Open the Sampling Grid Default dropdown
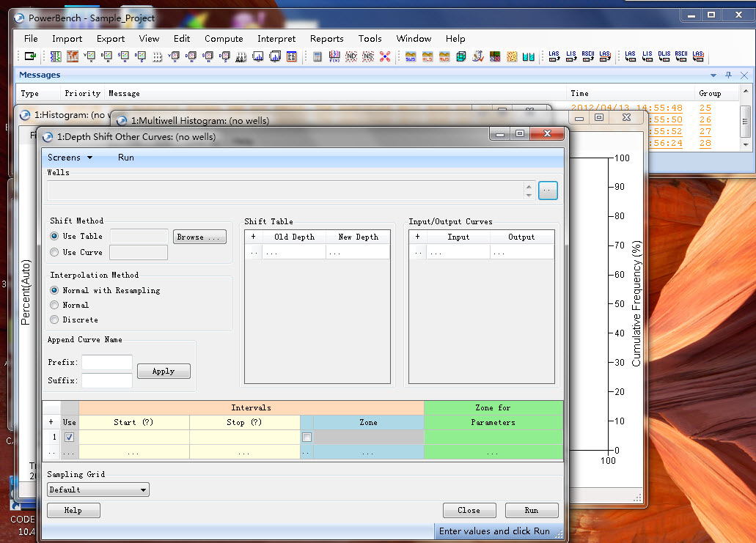The height and width of the screenshot is (543, 756). point(98,490)
